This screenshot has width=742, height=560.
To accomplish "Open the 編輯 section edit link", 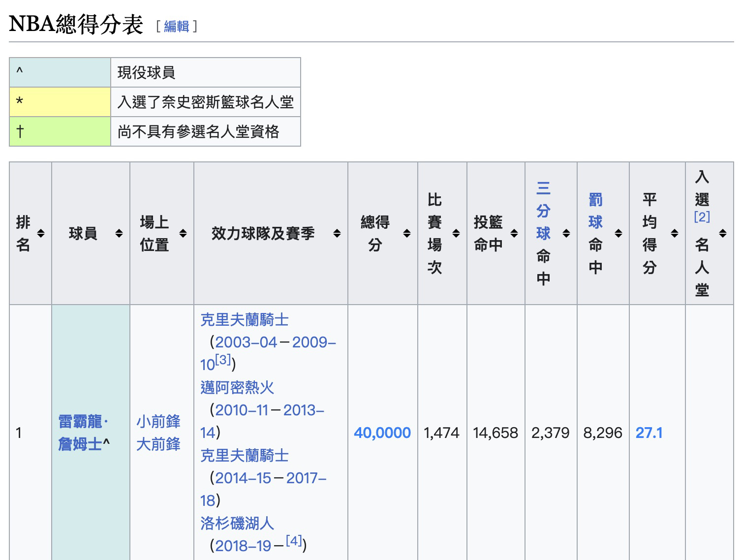I will [x=176, y=26].
